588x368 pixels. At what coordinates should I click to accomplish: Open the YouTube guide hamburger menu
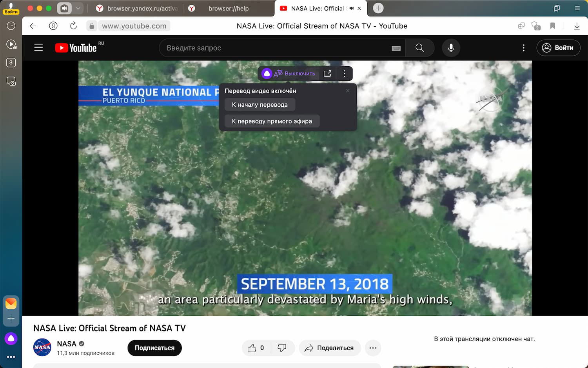[38, 48]
